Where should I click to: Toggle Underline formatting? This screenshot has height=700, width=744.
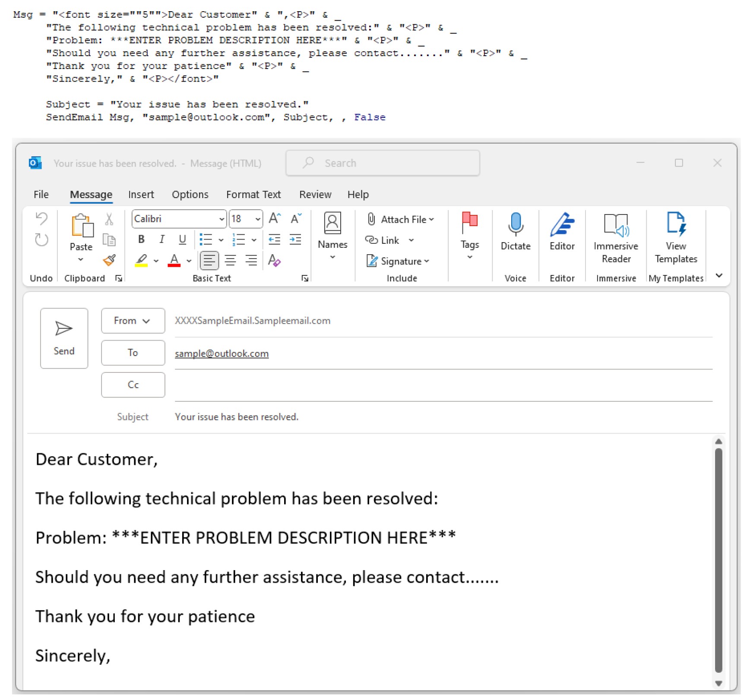coord(182,240)
